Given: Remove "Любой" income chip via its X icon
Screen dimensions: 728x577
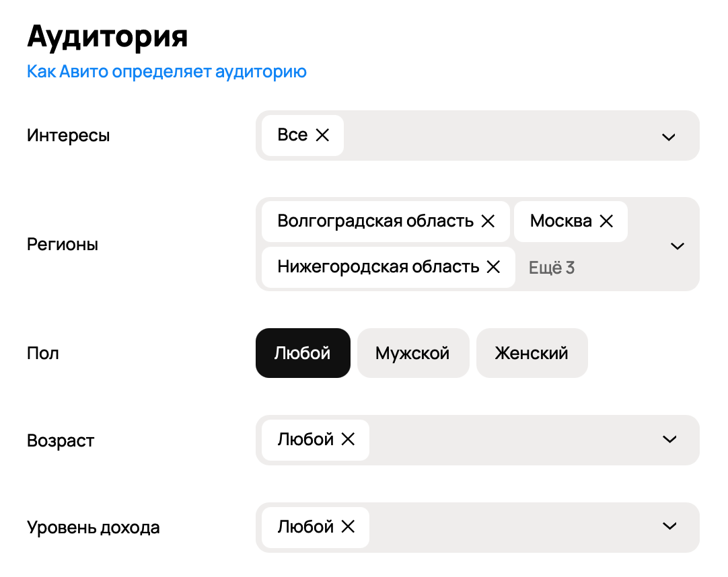Looking at the screenshot, I should tap(349, 527).
